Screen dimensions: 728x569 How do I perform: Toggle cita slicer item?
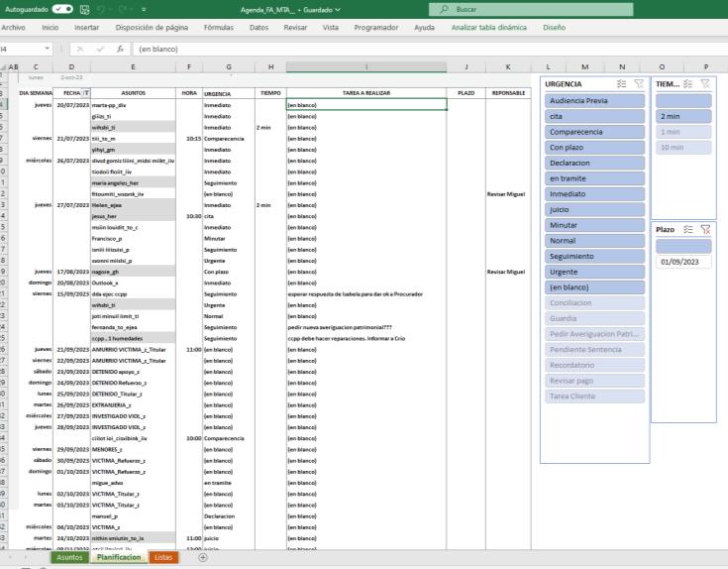click(x=594, y=116)
